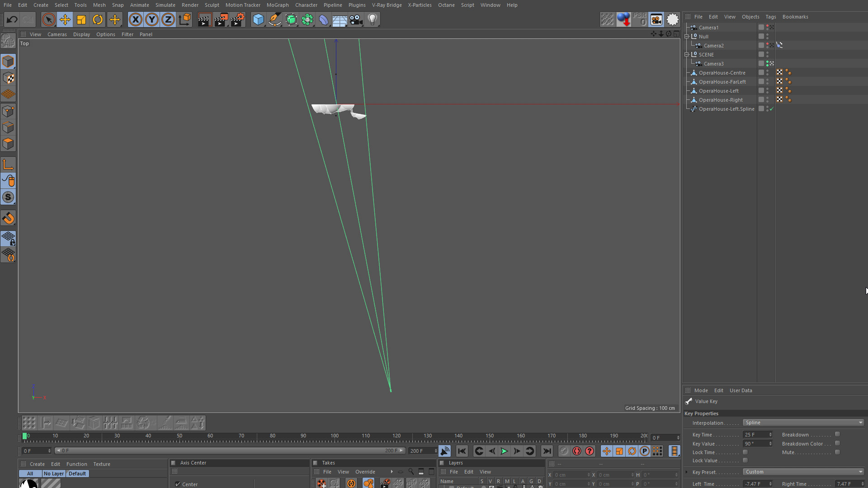Toggle the Mute checkbox for the key
The image size is (868, 488).
point(837,452)
